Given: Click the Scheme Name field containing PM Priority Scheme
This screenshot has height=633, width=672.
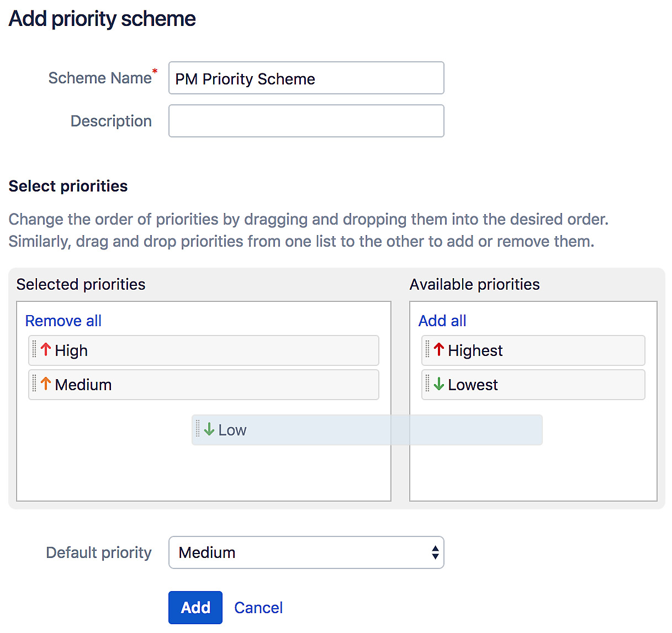Looking at the screenshot, I should (x=306, y=78).
